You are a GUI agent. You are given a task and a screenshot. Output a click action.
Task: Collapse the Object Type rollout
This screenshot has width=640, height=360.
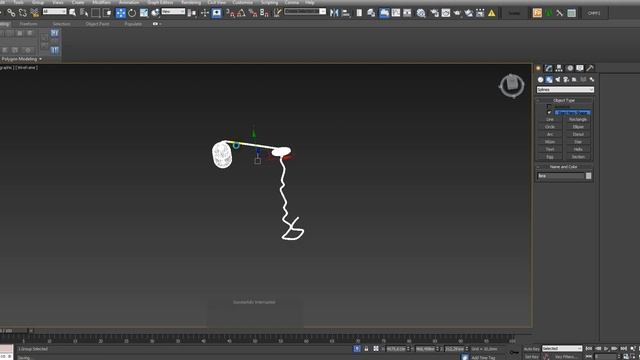pyautogui.click(x=564, y=100)
